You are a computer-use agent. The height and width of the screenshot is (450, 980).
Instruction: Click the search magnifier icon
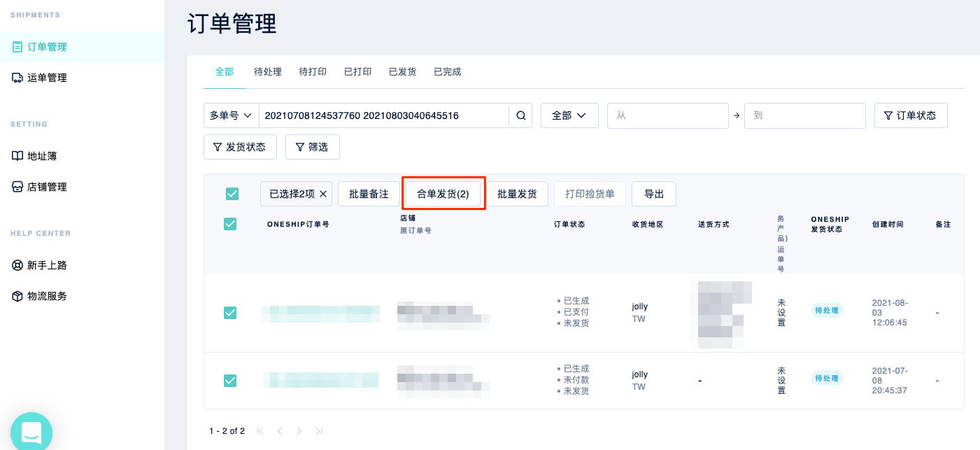[520, 115]
